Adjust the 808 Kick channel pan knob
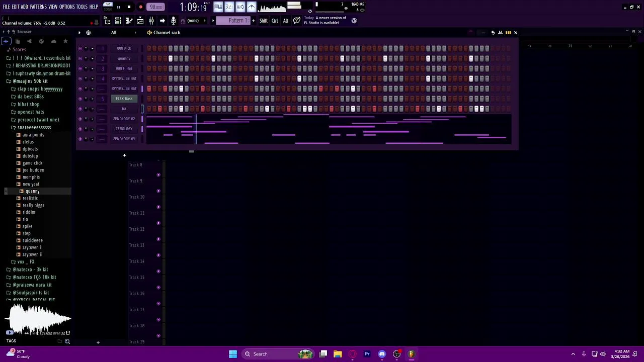 tap(86, 48)
